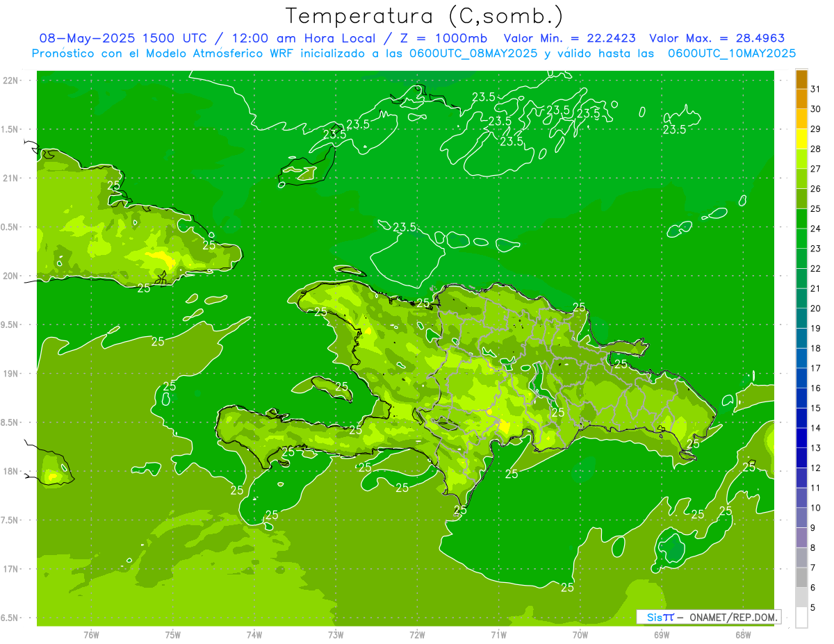The height and width of the screenshot is (644, 834).
Task: Click the 'ONAMET/REP.DOM.' credit label
Action: point(733,617)
